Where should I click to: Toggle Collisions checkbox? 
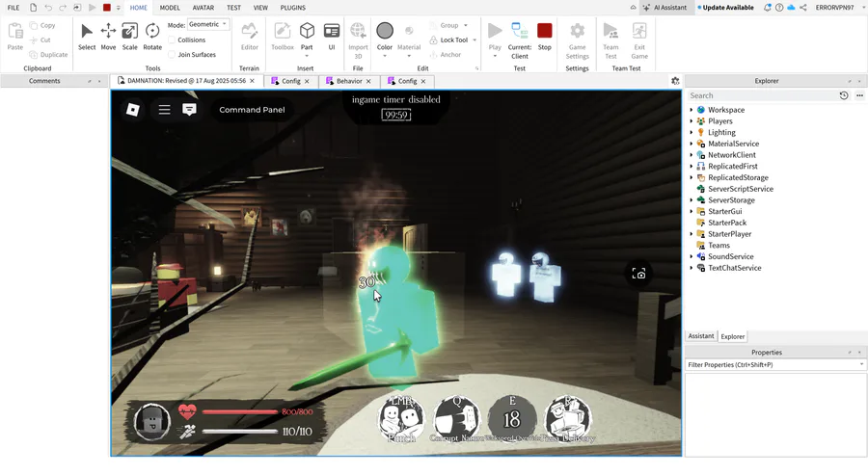point(172,40)
